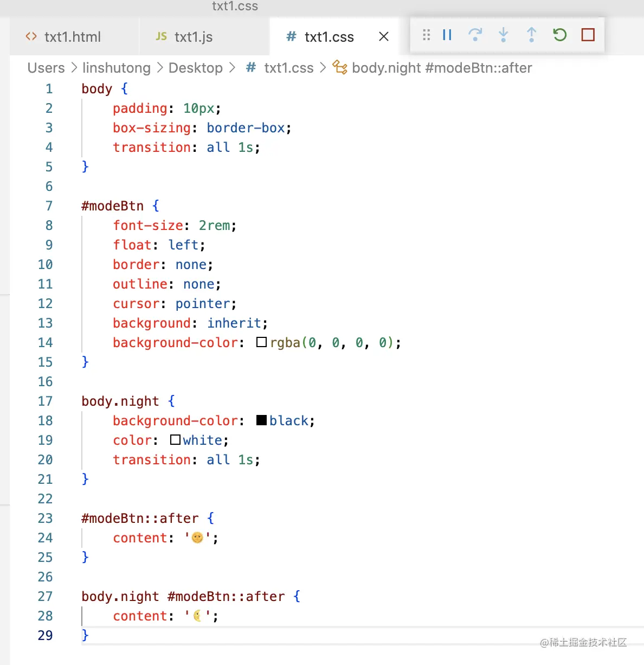Click 'border-box' value on line 3

tap(246, 128)
